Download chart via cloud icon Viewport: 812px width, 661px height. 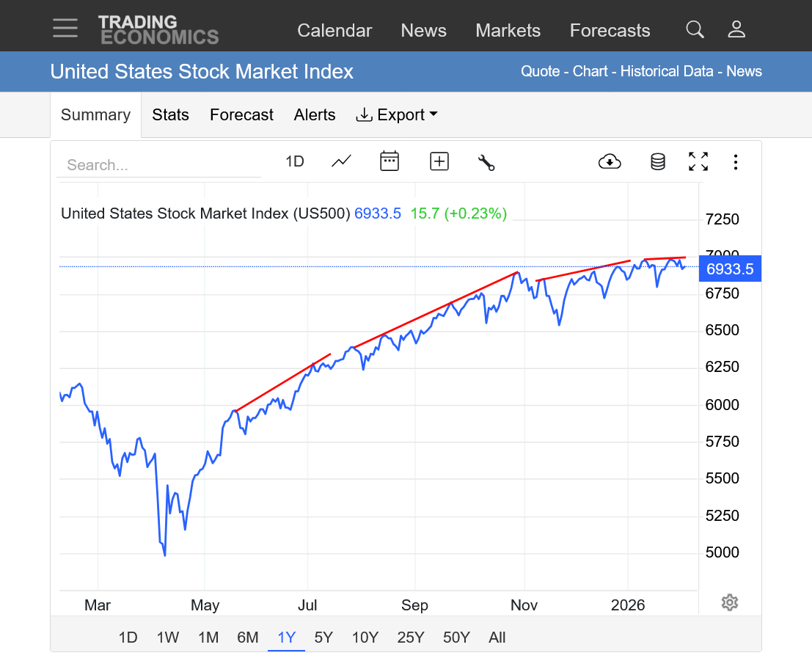pos(610,161)
